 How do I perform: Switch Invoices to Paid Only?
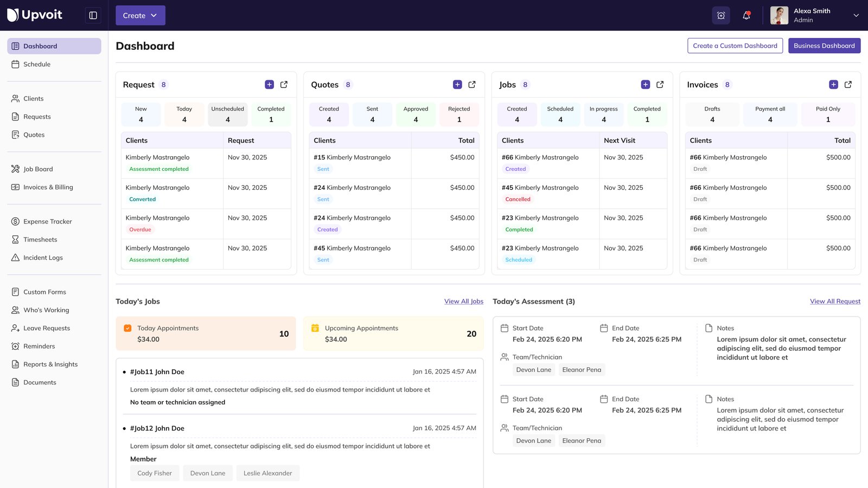[x=828, y=114]
